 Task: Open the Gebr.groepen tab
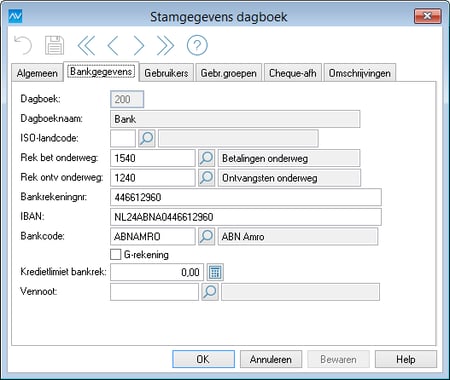[x=229, y=73]
